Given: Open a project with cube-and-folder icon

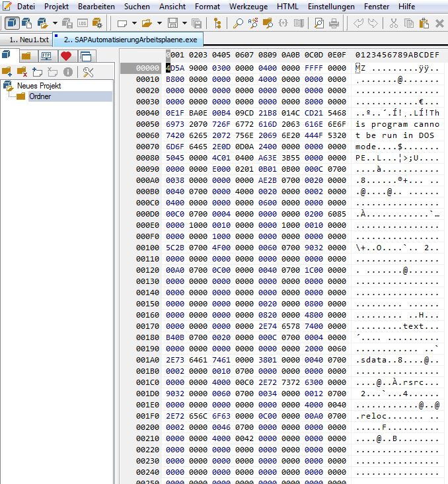Looking at the screenshot, I should coord(42,23).
